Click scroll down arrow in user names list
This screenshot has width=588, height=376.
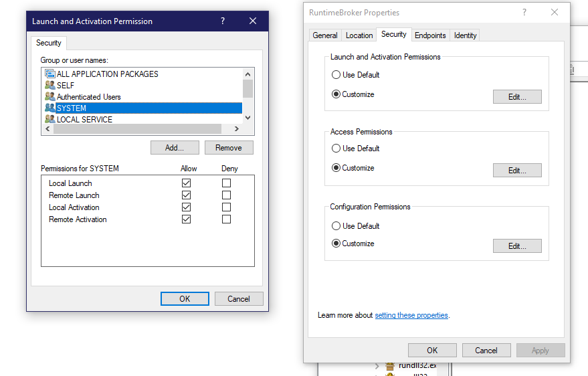[248, 118]
